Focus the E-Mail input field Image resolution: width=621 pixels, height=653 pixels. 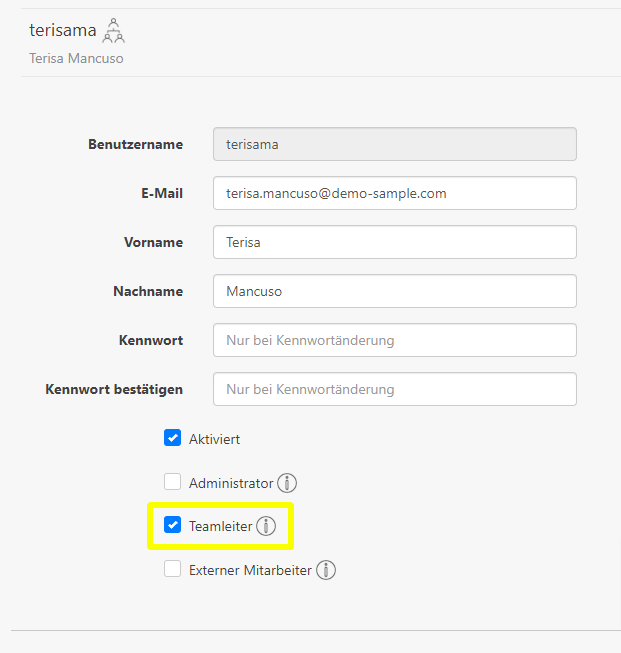pyautogui.click(x=394, y=193)
